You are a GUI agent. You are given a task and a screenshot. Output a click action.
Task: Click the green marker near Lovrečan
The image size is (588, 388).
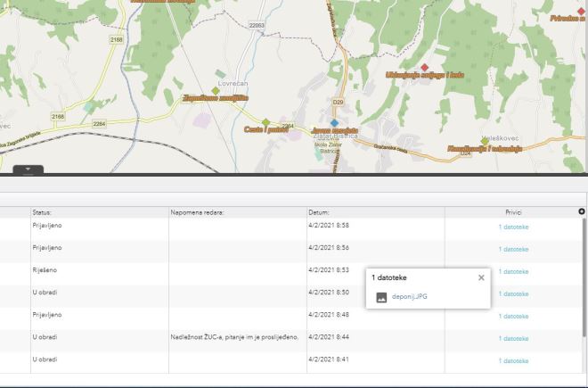216,90
